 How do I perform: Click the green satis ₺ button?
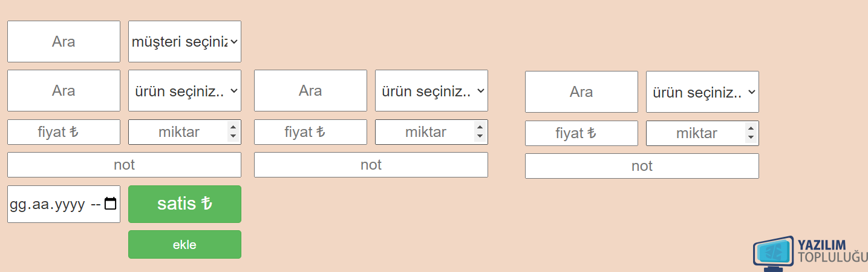pyautogui.click(x=184, y=204)
